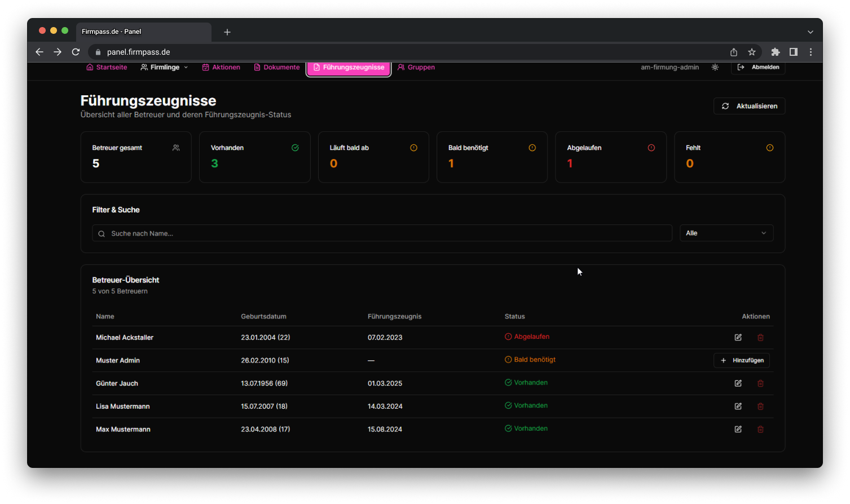Viewport: 850px width, 504px height.
Task: Select the edit icon in Lisa Mustermann's row
Action: 738,406
